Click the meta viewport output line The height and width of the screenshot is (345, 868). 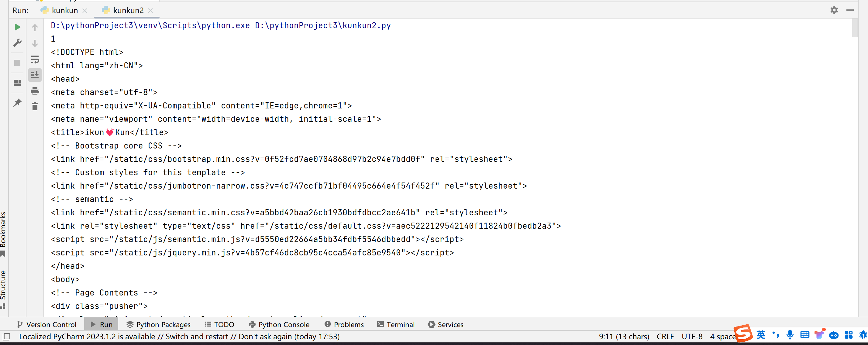coord(216,119)
